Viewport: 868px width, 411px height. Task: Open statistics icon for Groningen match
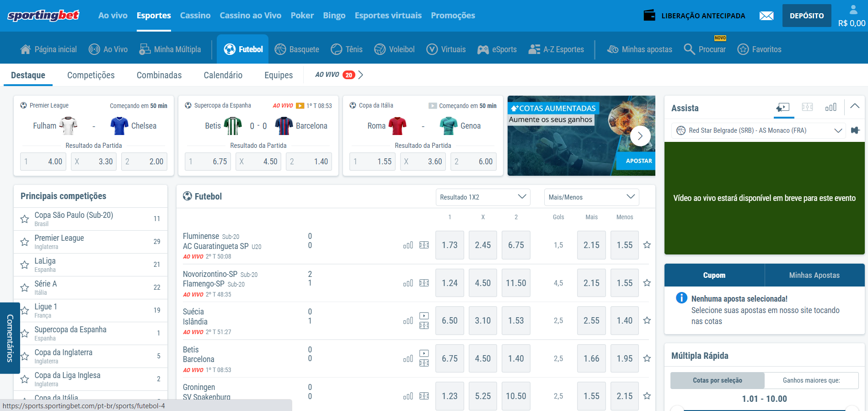pos(408,396)
